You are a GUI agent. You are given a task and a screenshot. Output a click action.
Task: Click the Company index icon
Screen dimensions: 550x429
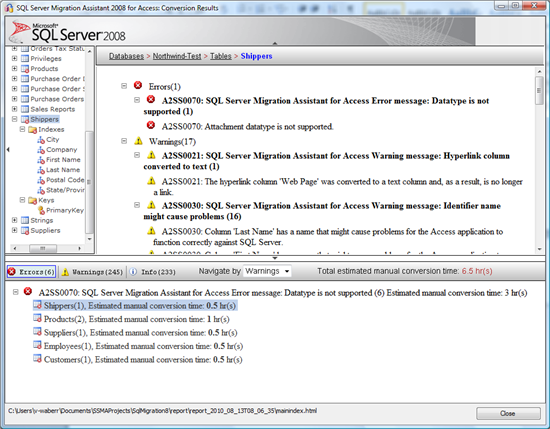pyautogui.click(x=41, y=150)
